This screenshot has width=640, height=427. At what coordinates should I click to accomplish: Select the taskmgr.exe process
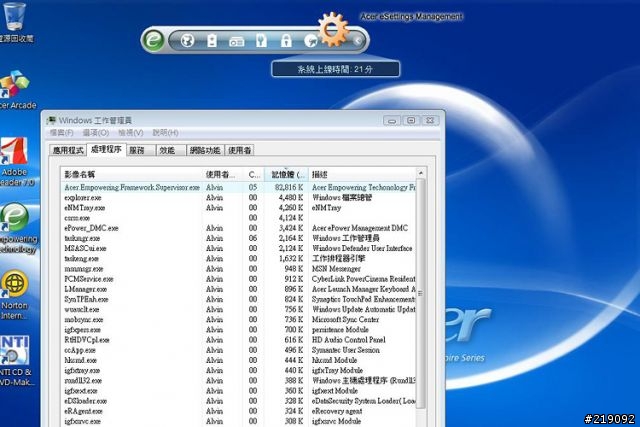coord(238,238)
